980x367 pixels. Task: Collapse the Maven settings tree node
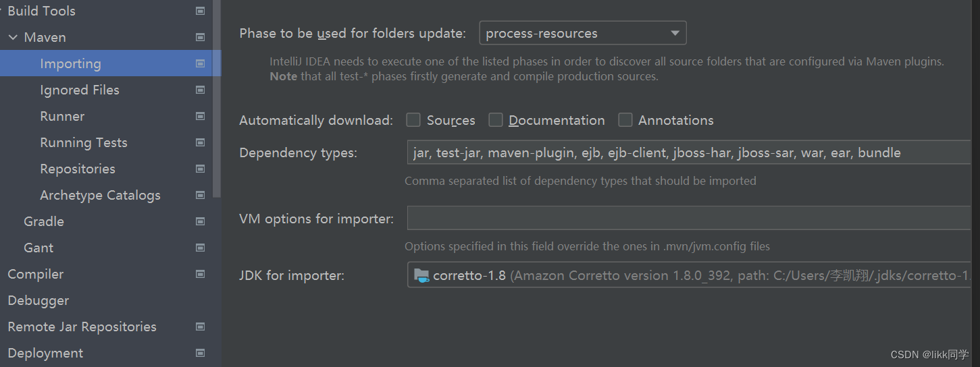click(13, 38)
